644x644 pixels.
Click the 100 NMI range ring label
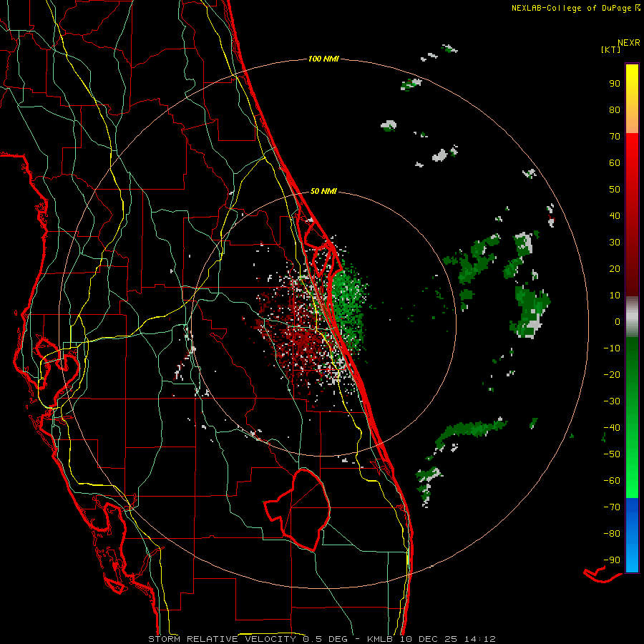click(x=323, y=59)
